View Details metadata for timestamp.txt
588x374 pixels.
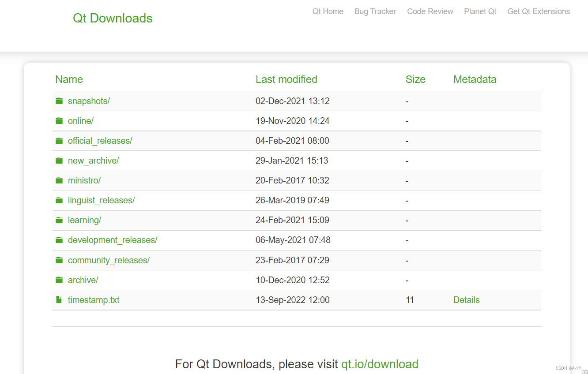pos(466,300)
